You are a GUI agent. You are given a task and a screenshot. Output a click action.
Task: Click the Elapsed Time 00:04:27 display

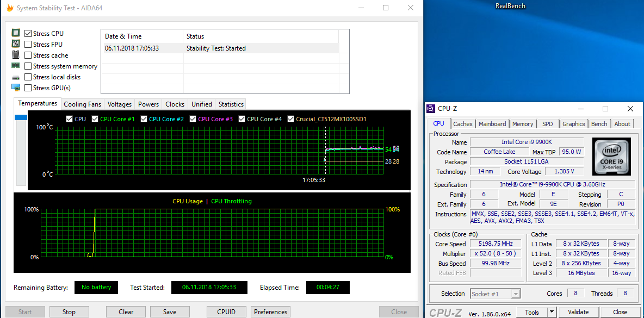click(328, 287)
